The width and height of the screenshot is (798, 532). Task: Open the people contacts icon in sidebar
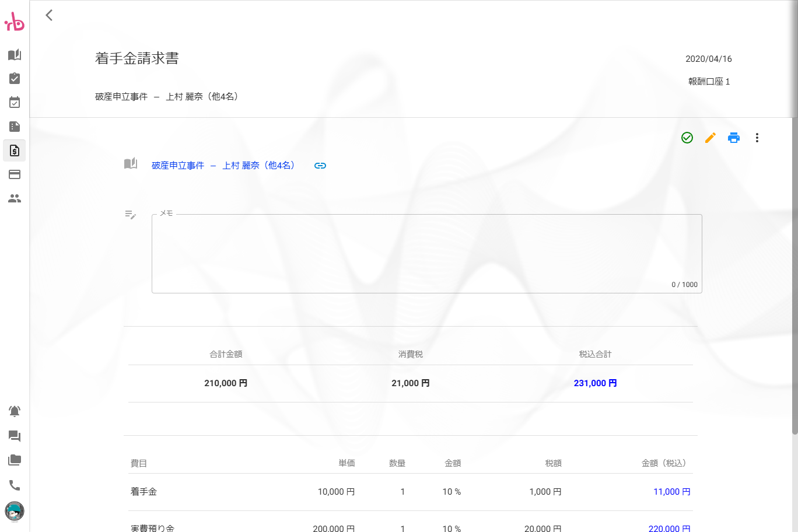15,198
